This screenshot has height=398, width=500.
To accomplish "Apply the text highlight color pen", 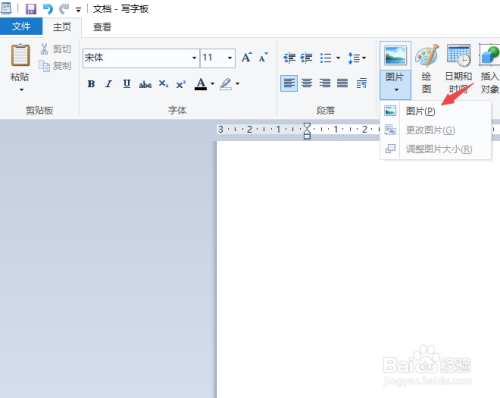I will click(x=226, y=84).
